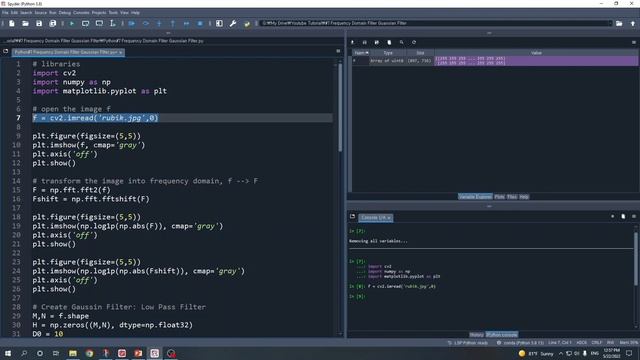
Task: Maximize the current pane icon
Action: 219,24
